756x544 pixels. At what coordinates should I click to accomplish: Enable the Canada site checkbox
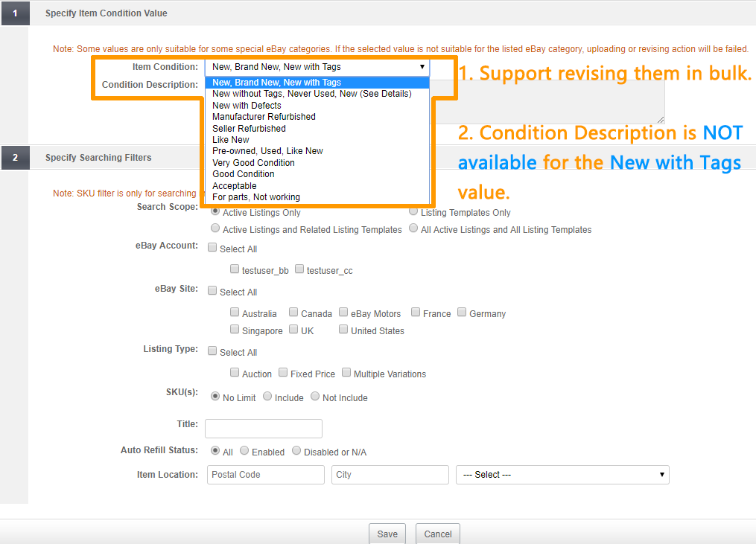293,313
